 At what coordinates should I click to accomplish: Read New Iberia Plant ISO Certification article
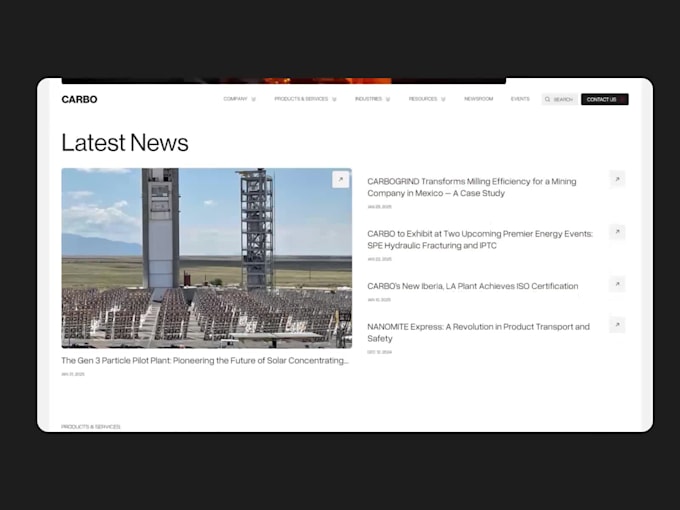point(473,286)
